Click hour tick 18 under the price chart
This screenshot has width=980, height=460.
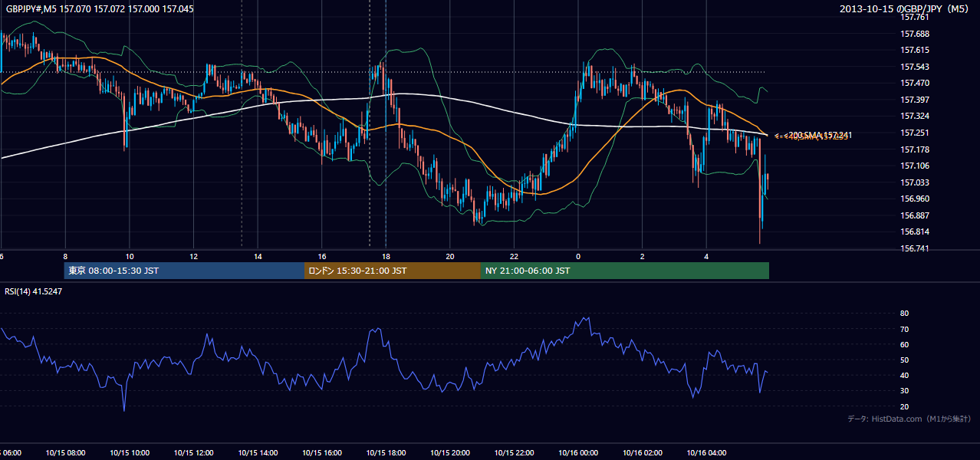(386, 256)
